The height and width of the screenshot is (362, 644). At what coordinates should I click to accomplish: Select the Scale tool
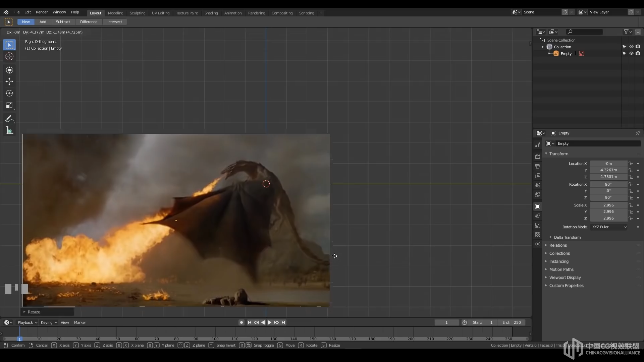(x=9, y=105)
